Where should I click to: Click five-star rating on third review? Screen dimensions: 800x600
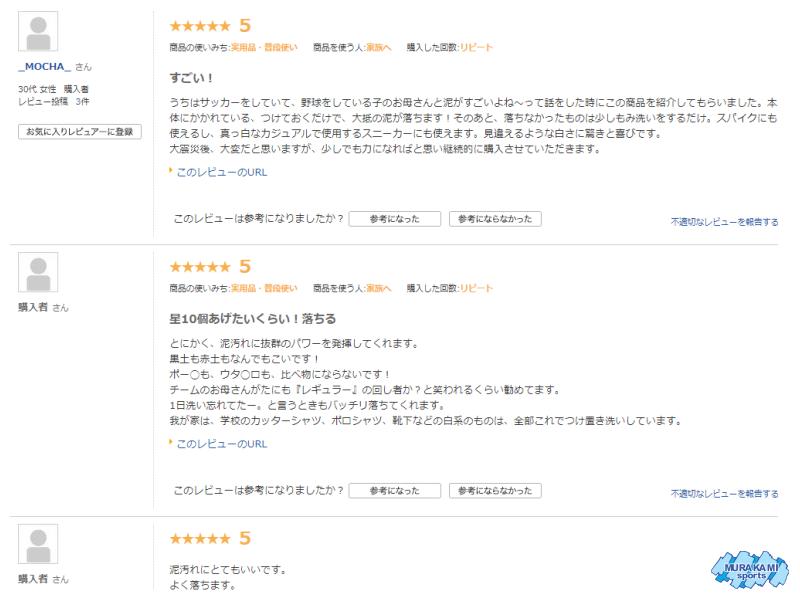pos(200,540)
